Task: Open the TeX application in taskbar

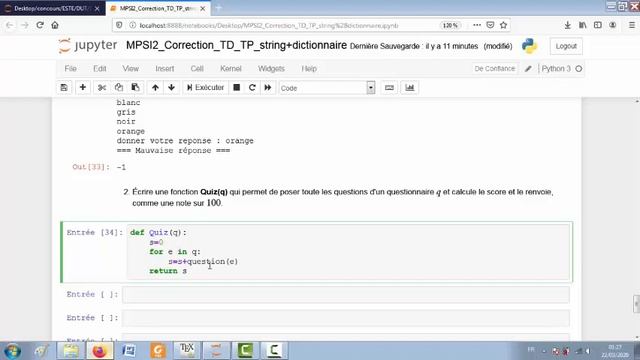Action: [x=187, y=351]
